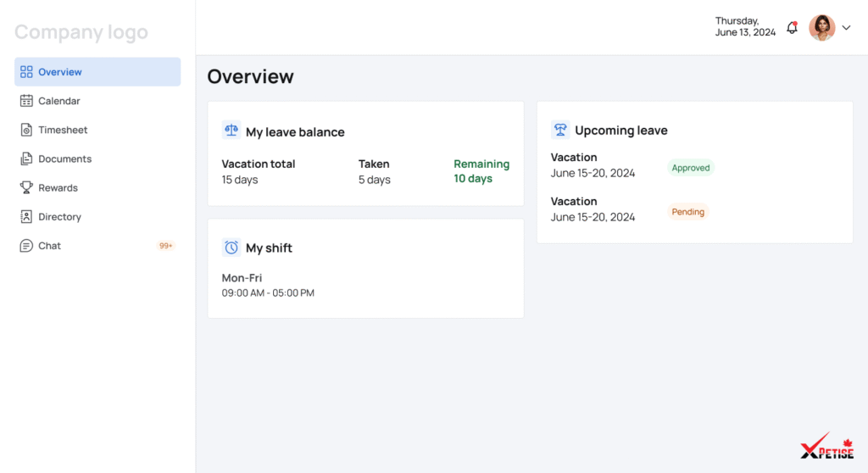
Task: Expand the user profile dropdown chevron
Action: [x=846, y=28]
